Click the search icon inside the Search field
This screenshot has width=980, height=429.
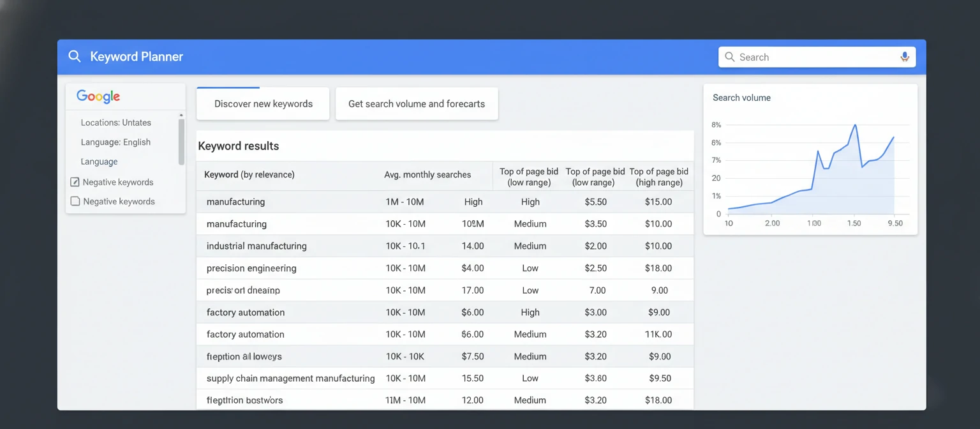[x=729, y=57]
